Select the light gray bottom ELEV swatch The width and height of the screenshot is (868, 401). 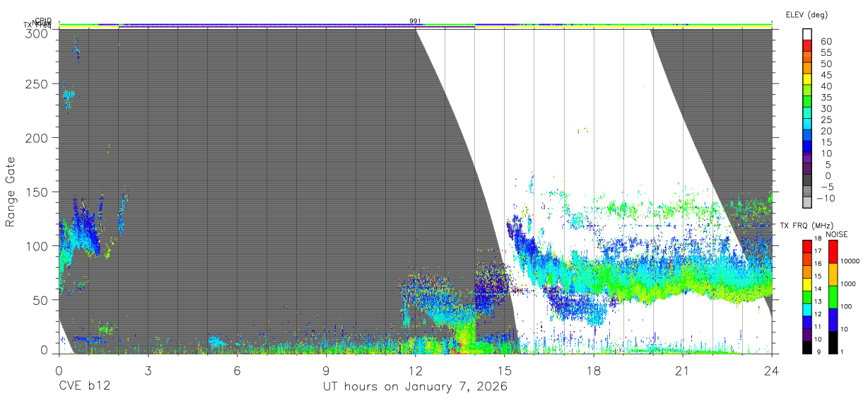(x=808, y=202)
